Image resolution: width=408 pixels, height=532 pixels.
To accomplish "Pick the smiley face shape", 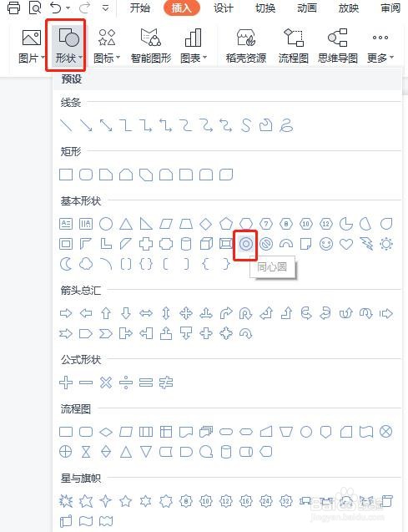I will click(326, 244).
